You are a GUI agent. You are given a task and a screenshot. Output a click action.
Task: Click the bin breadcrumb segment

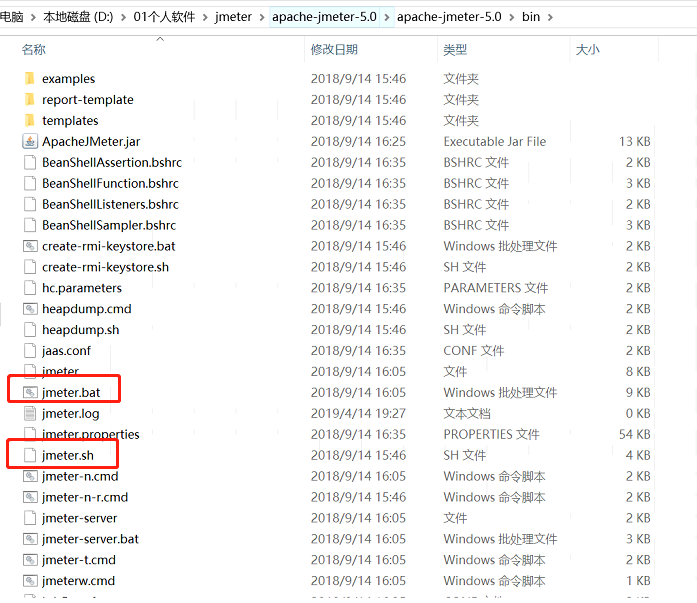click(x=531, y=17)
